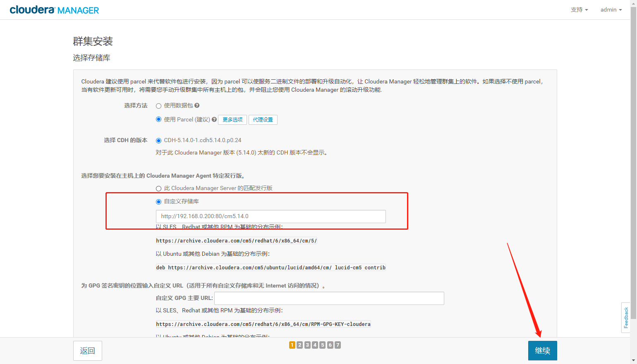Screen dimensions: 637x364
Task: Select CDH-5.14.0-1.cdh5.14.0.p0.24 version radio
Action: pyautogui.click(x=158, y=140)
